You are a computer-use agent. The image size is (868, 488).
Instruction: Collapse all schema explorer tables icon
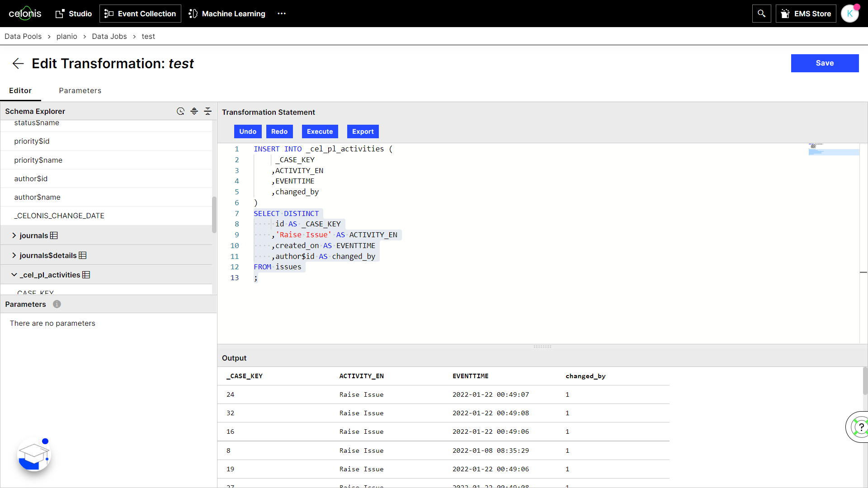[x=208, y=111]
